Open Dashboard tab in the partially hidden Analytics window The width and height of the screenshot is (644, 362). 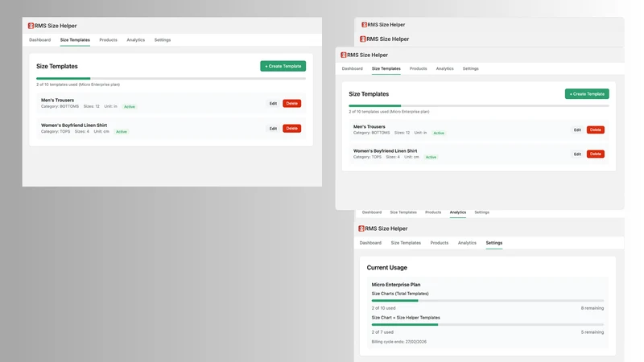372,212
